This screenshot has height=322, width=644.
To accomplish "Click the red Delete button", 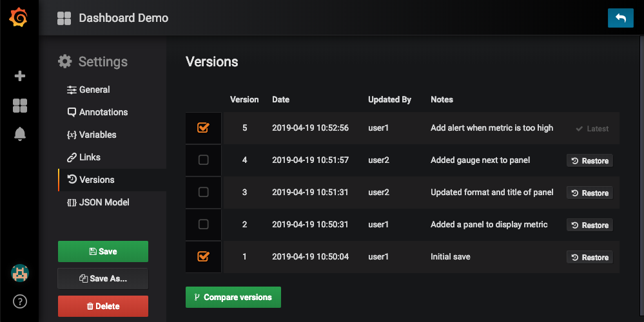I will 102,306.
